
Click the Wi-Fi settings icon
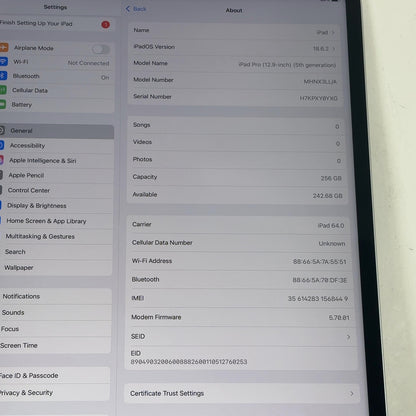[3, 62]
